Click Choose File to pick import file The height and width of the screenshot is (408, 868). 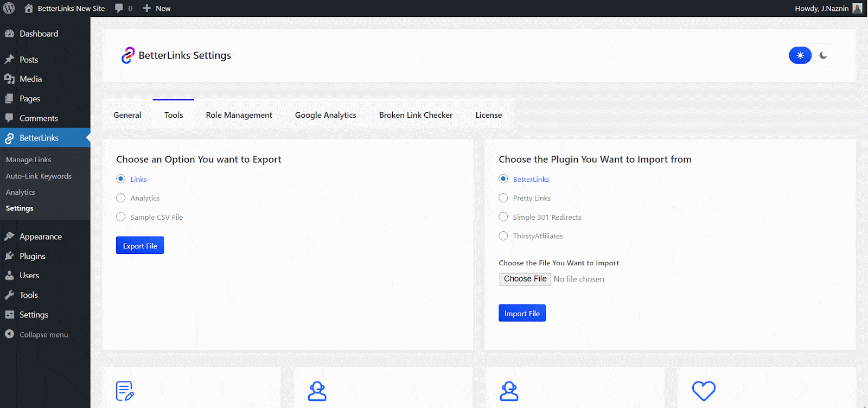[525, 279]
